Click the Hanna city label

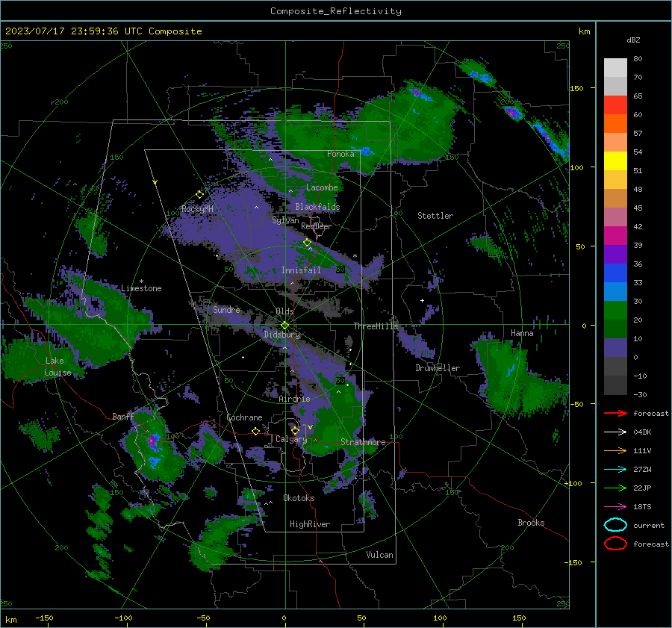click(x=522, y=333)
